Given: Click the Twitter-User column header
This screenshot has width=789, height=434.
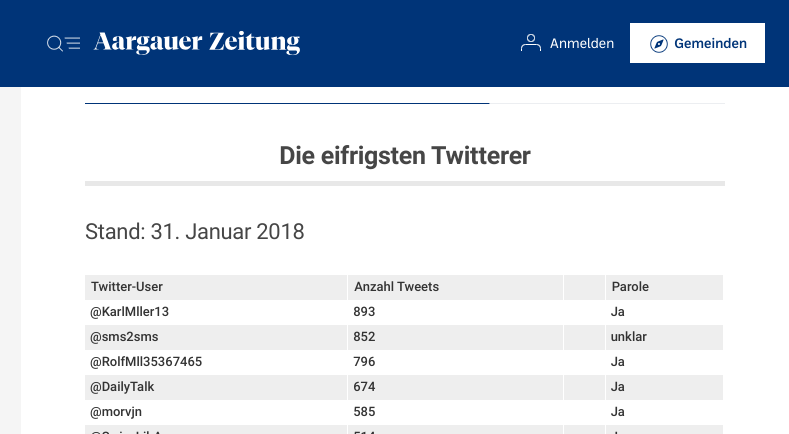Looking at the screenshot, I should tap(127, 287).
